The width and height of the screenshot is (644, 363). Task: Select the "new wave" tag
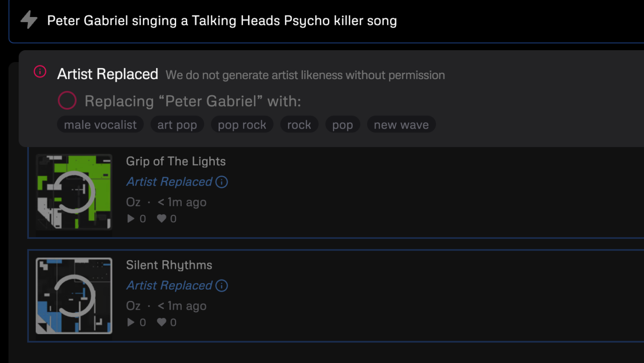coord(401,125)
